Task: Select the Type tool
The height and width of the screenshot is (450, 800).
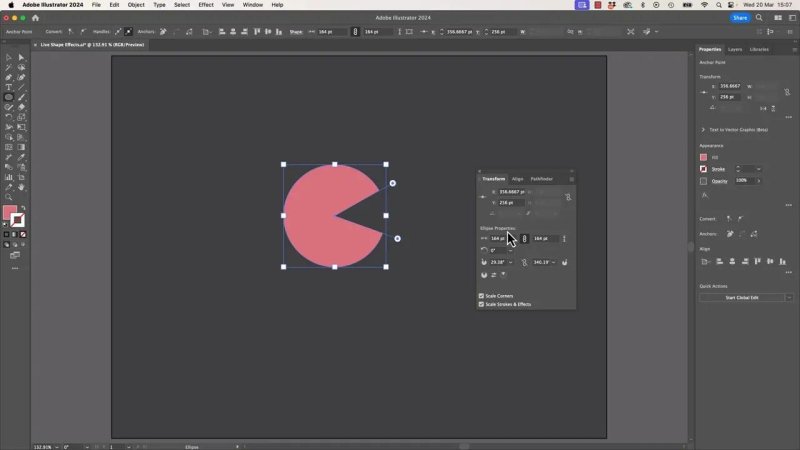Action: pos(9,87)
